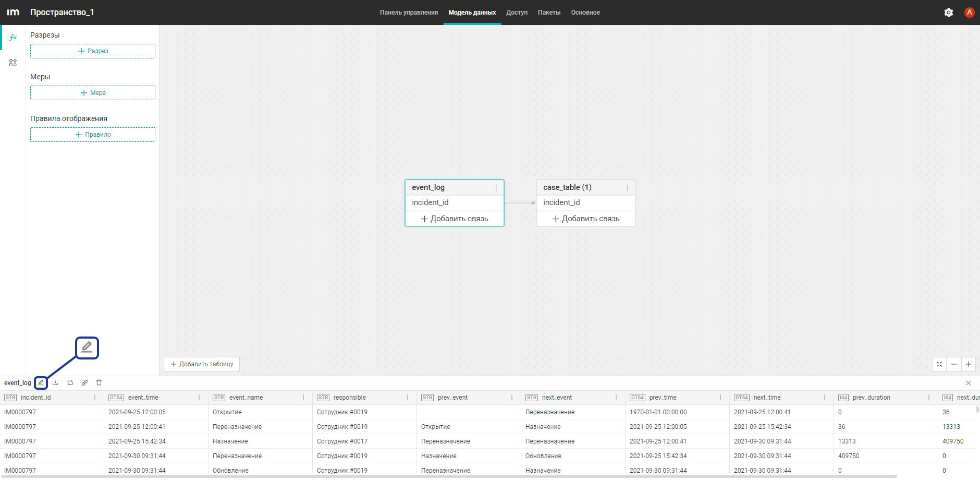
Task: Add a new Разрез dimension
Action: 93,51
